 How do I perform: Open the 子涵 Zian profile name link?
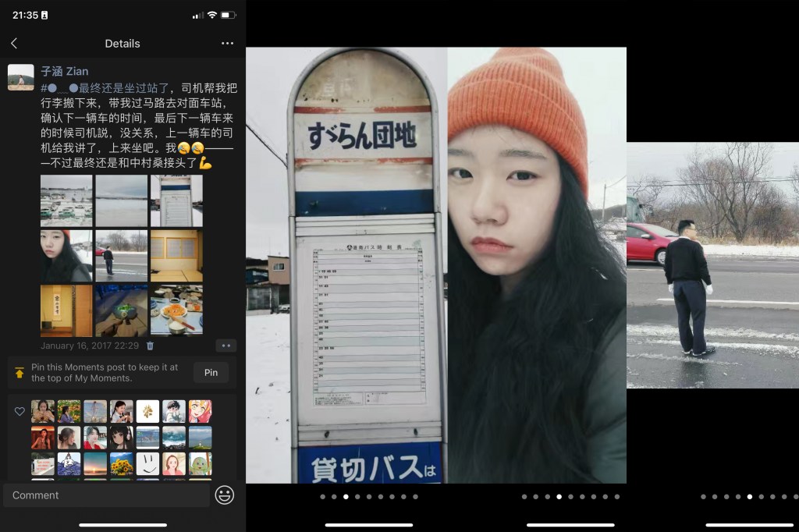point(65,71)
